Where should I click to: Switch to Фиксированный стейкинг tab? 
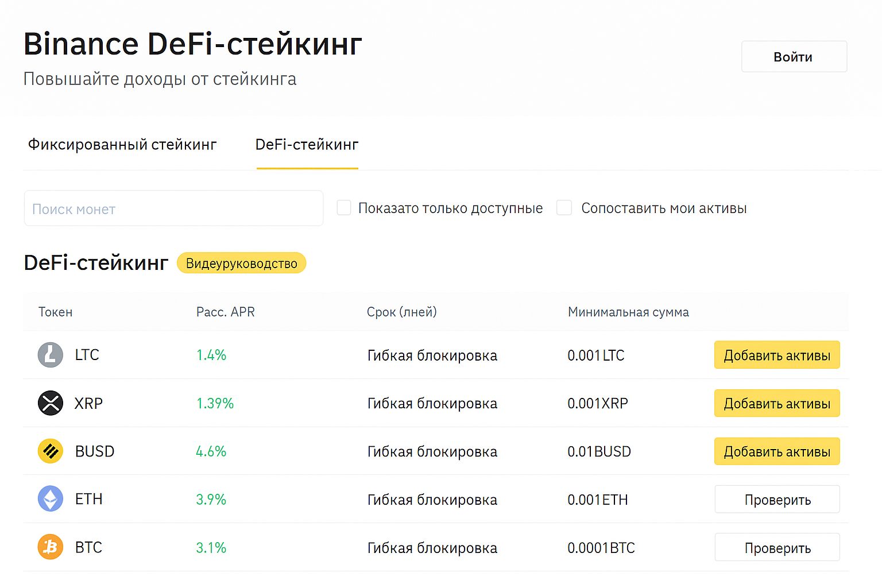(x=122, y=145)
